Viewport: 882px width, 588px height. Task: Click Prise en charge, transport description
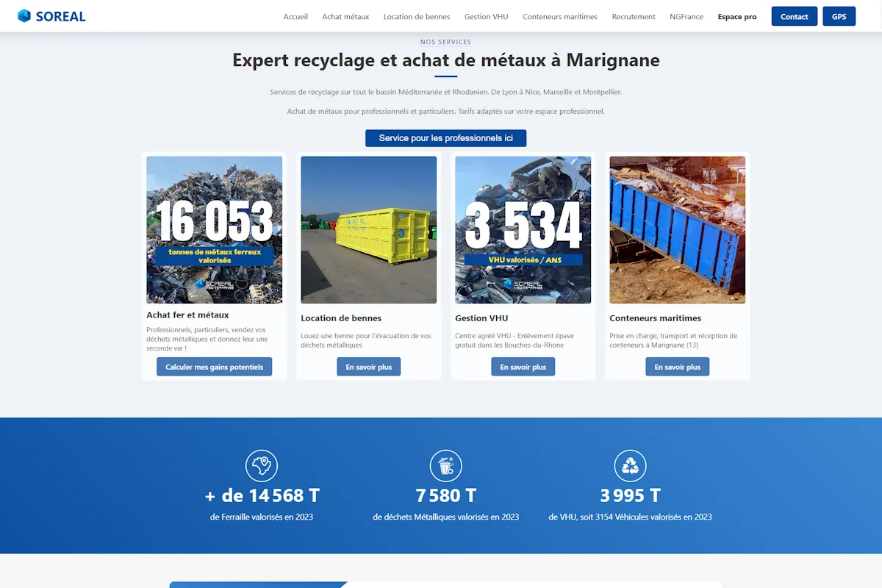tap(673, 340)
